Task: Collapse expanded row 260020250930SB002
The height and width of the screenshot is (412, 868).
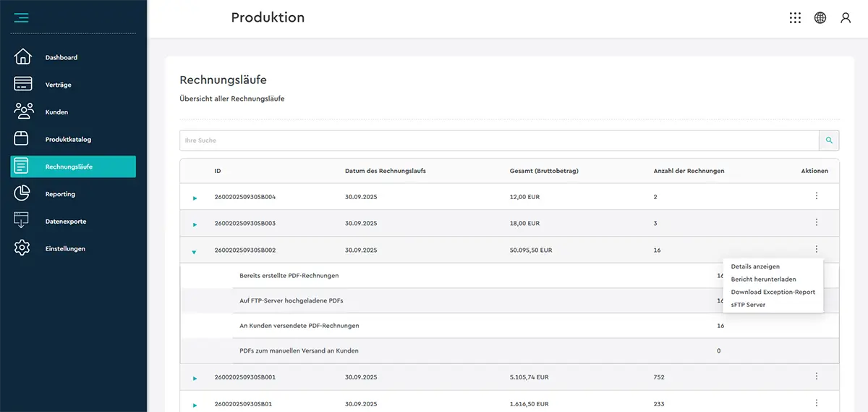Action: click(194, 251)
